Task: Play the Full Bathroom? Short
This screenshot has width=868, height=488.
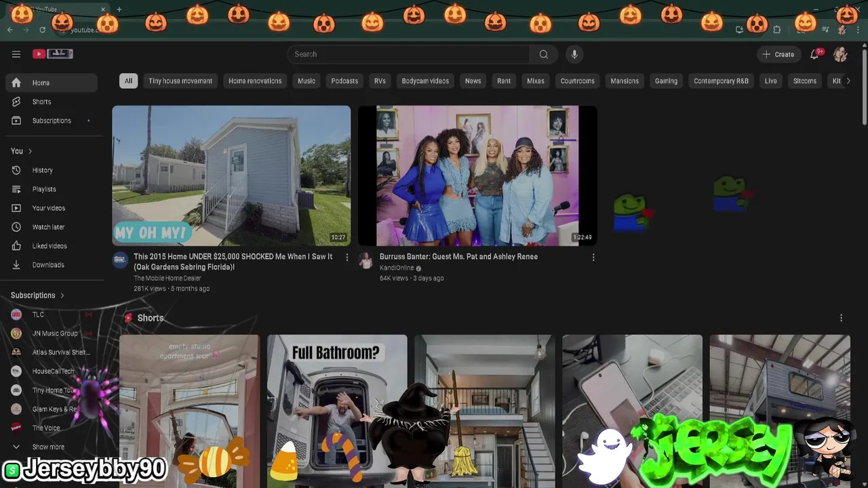Action: coord(337,411)
